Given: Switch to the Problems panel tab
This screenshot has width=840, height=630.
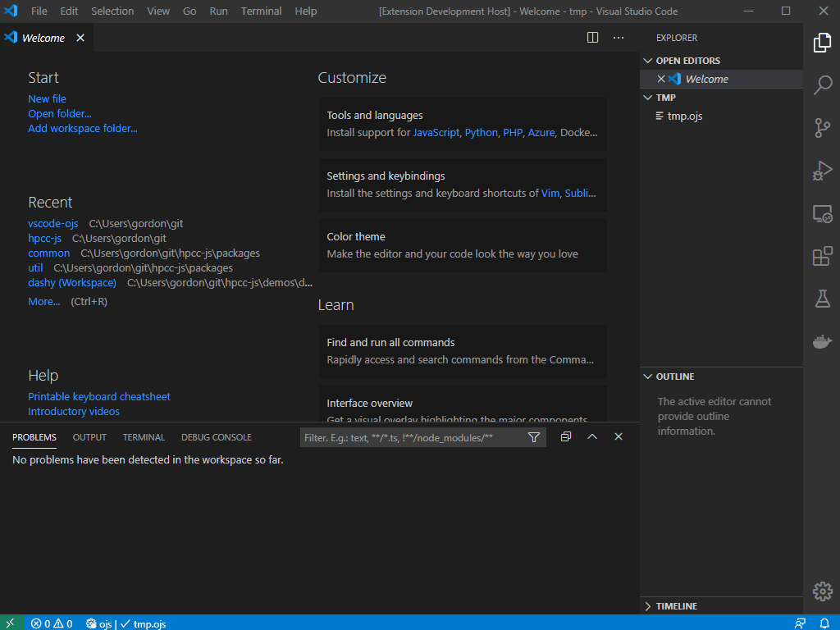Looking at the screenshot, I should point(34,438).
